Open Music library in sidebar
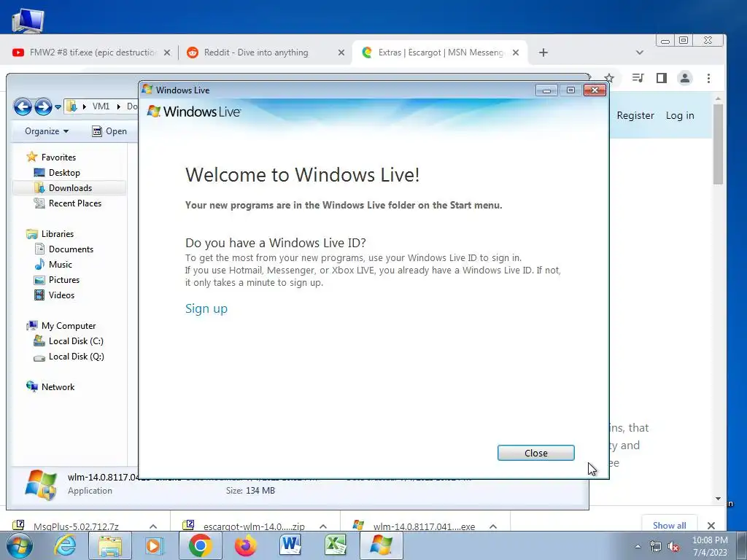This screenshot has width=747, height=560. click(x=53, y=264)
